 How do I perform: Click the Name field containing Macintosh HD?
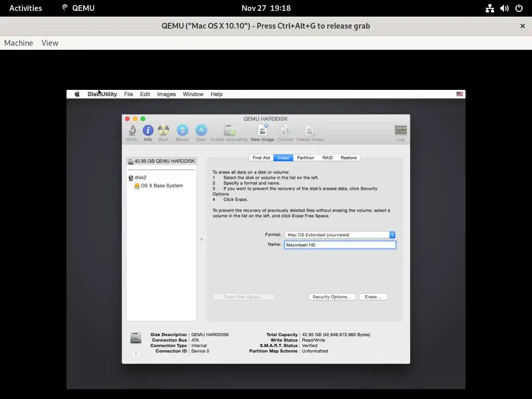click(340, 245)
